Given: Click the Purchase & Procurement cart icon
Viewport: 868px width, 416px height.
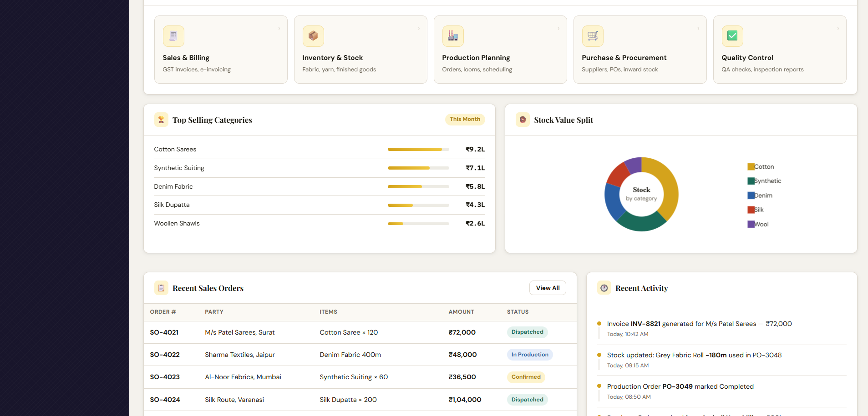Looking at the screenshot, I should (x=593, y=36).
